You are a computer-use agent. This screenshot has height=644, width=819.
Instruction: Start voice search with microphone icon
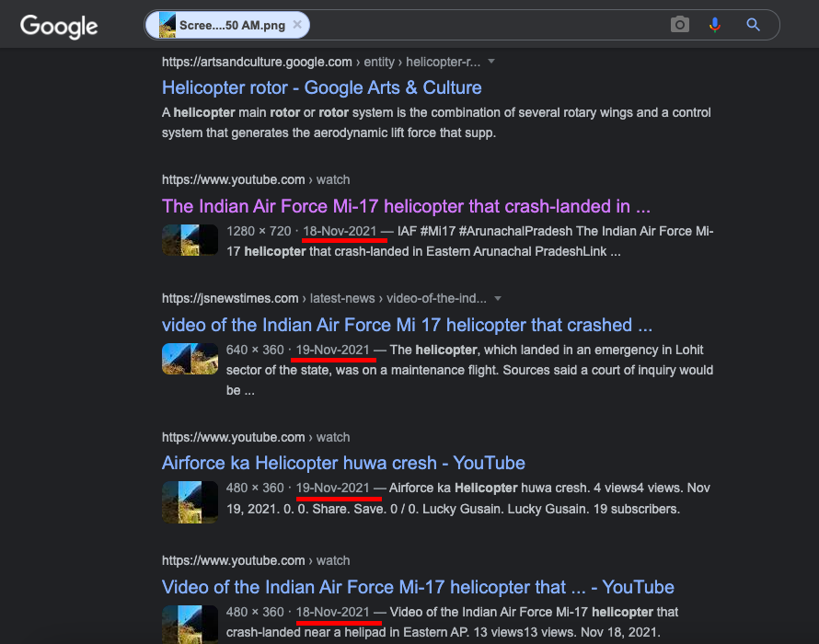pyautogui.click(x=715, y=25)
